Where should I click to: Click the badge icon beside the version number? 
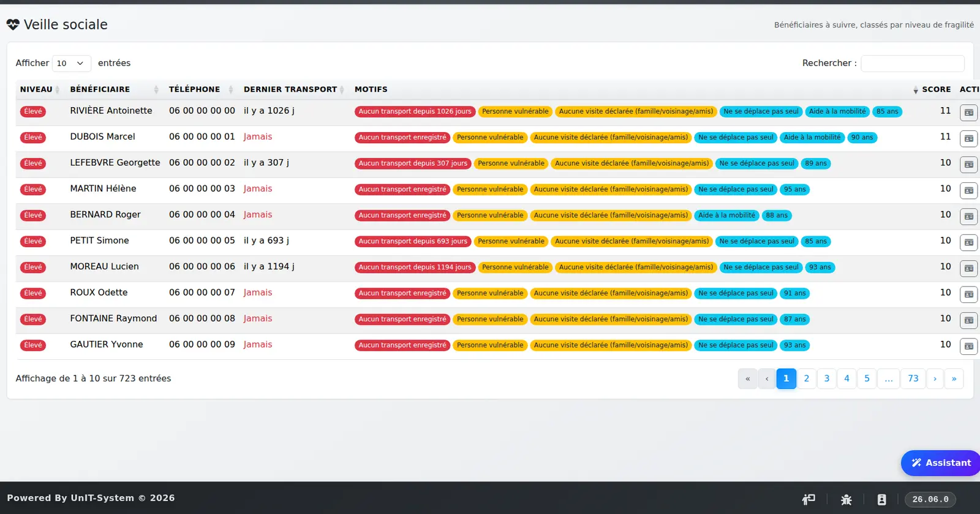coord(881,499)
